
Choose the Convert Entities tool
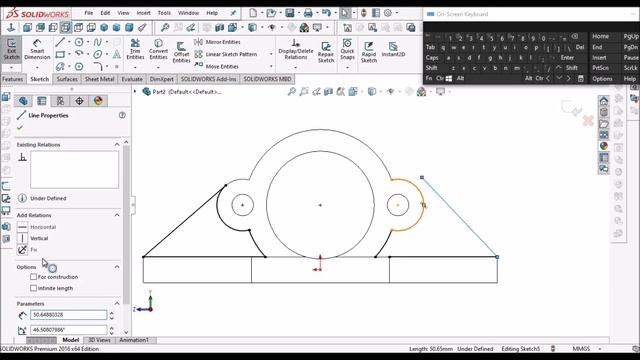(x=158, y=49)
